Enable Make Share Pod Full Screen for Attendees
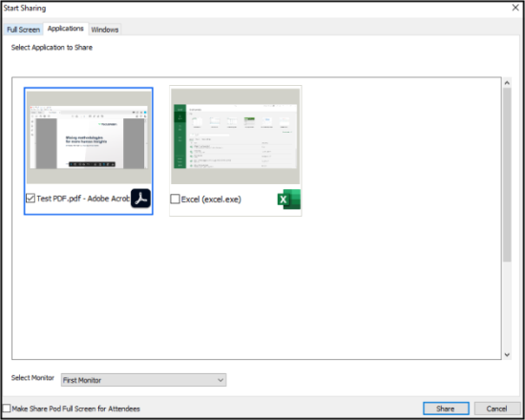 click(7, 409)
